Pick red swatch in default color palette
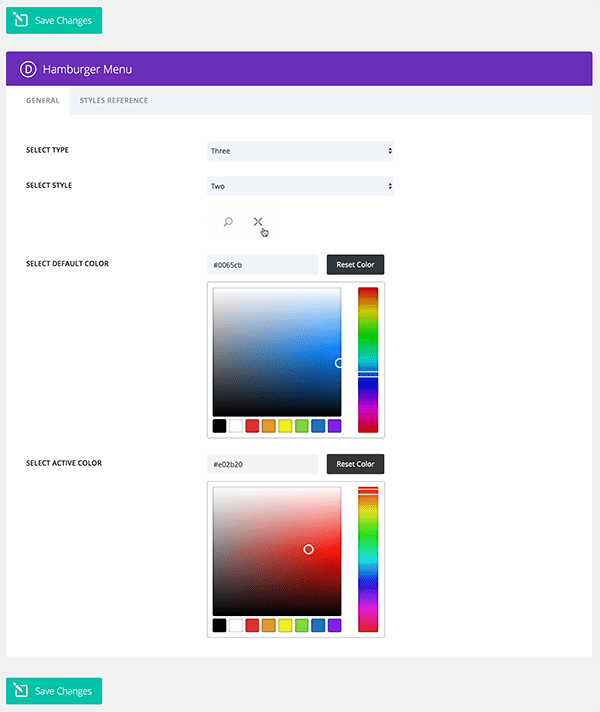This screenshot has height=712, width=600. point(252,426)
